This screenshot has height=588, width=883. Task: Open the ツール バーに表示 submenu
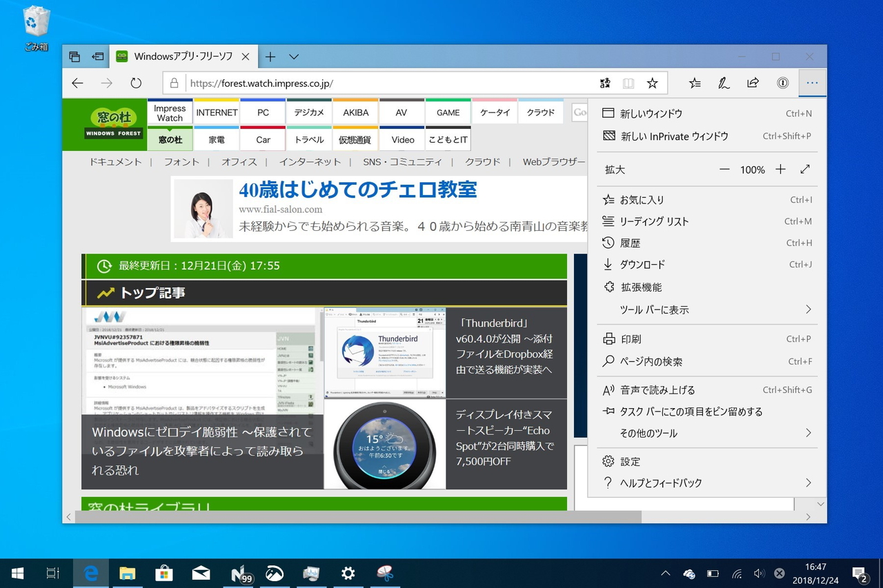click(x=652, y=310)
